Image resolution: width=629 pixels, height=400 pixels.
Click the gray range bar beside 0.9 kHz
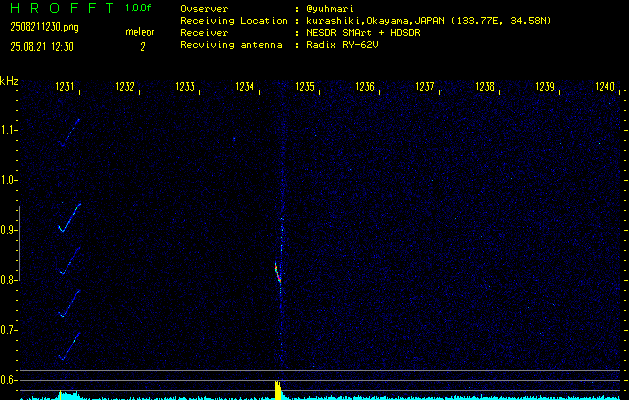tap(19, 243)
